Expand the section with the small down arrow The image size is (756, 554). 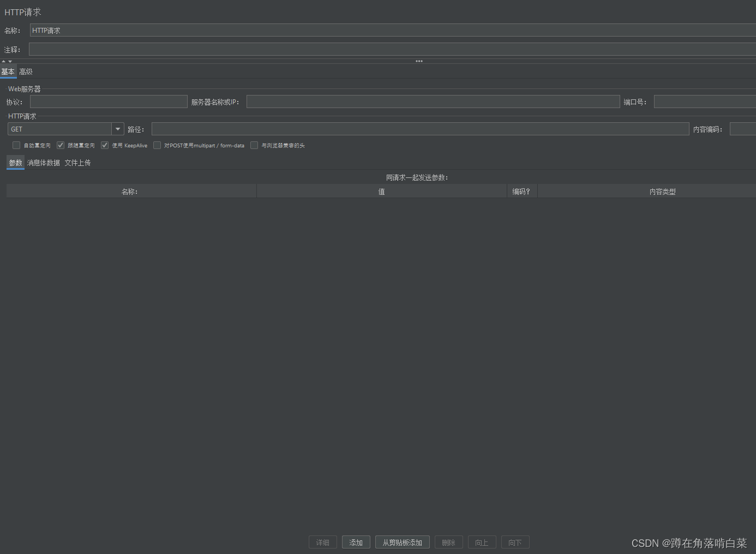point(10,61)
